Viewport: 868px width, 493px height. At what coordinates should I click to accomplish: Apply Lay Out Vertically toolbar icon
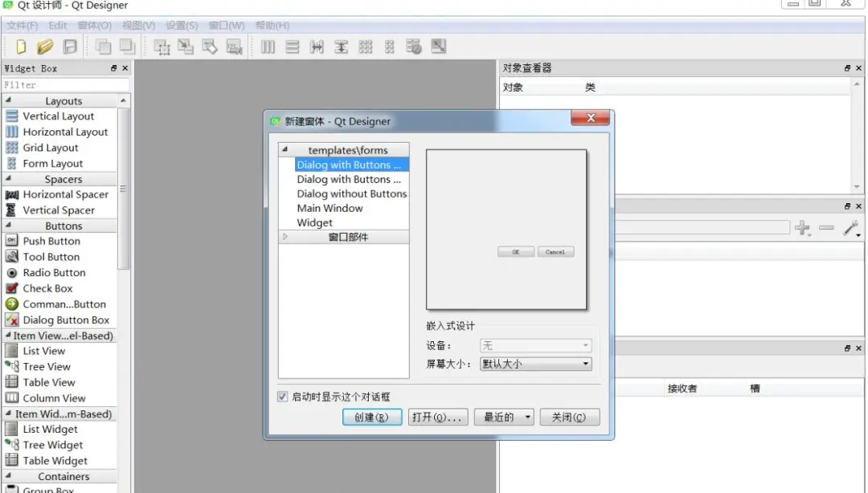pyautogui.click(x=293, y=47)
